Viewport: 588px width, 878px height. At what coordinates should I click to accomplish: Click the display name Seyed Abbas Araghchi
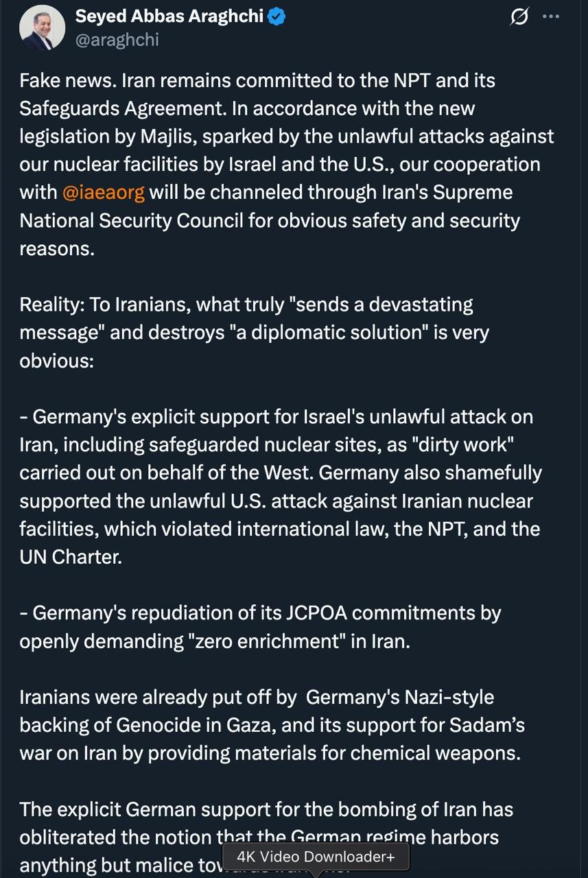click(x=169, y=16)
